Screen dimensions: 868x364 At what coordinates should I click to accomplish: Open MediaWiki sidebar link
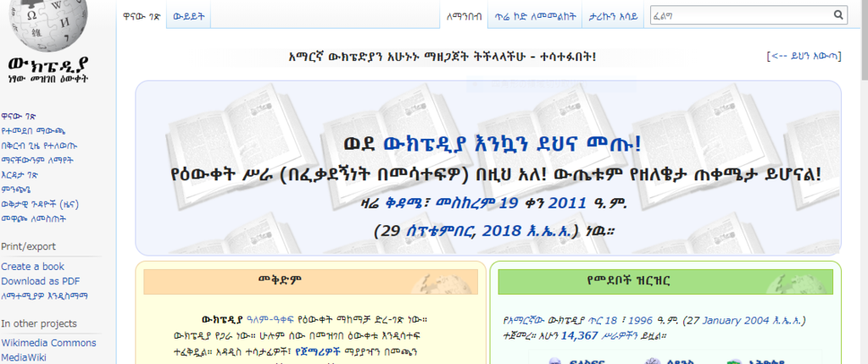coord(23,357)
